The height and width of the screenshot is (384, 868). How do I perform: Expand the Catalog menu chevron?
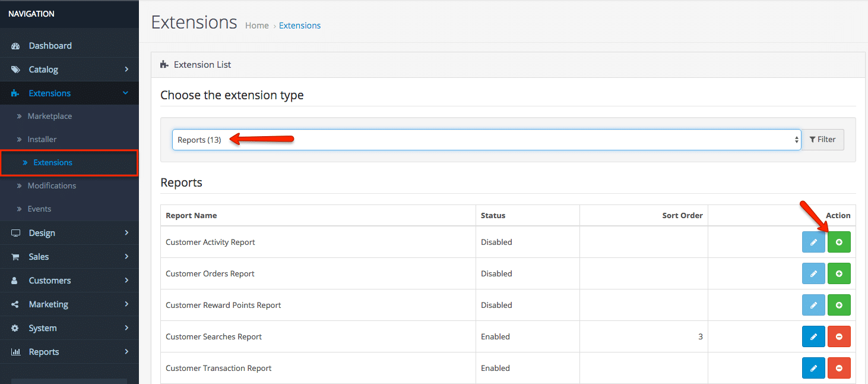click(126, 70)
